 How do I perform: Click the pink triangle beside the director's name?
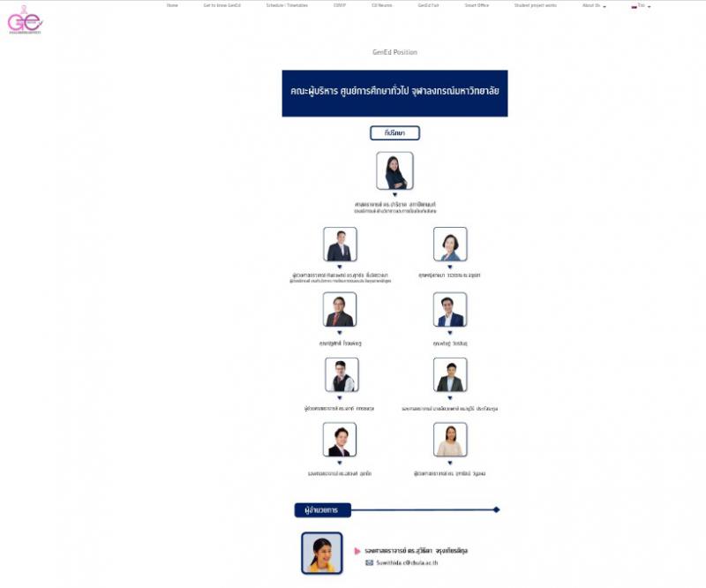point(357,551)
